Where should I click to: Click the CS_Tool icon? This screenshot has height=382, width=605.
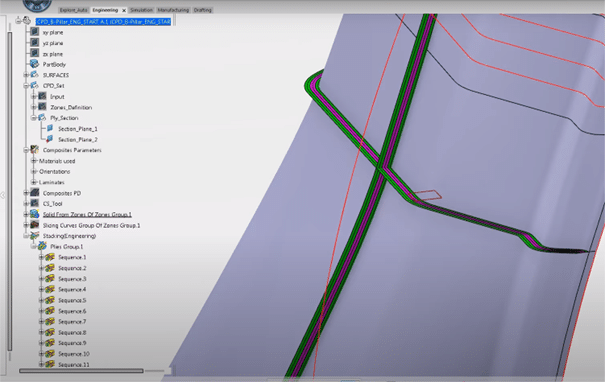point(35,203)
